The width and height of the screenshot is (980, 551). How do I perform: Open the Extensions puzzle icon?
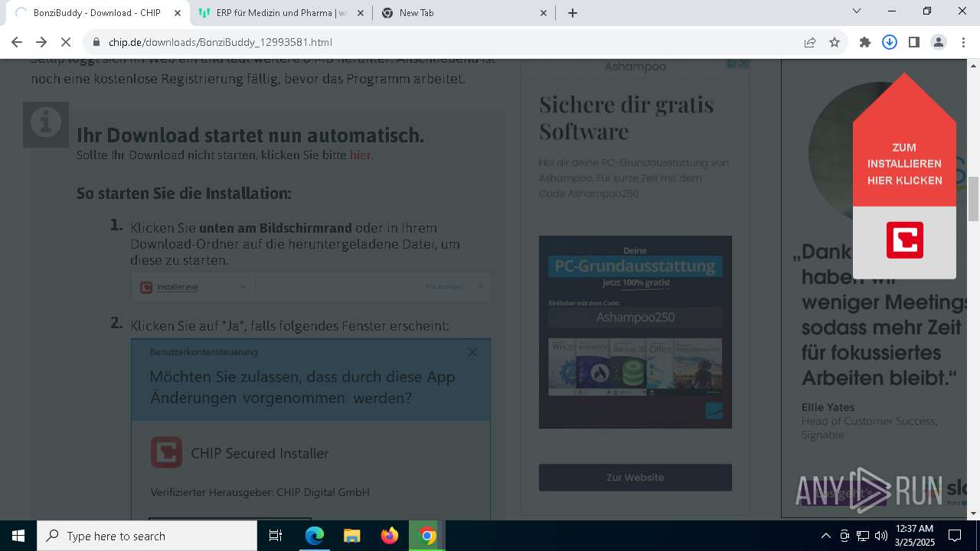tap(865, 42)
